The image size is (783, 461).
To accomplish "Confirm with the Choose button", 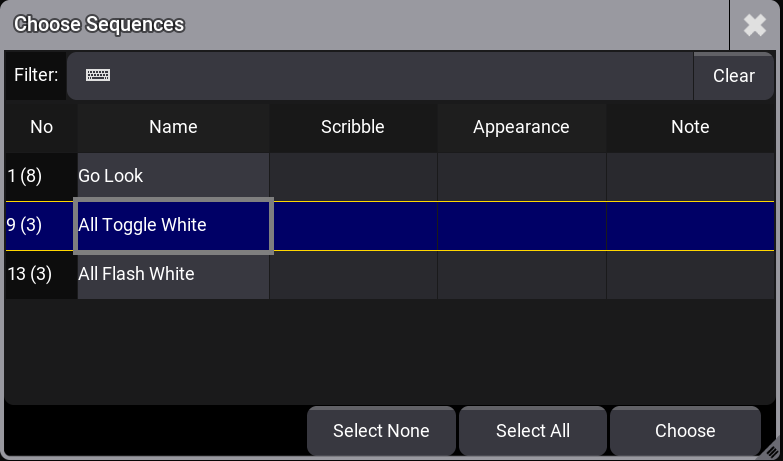I will (x=685, y=431).
